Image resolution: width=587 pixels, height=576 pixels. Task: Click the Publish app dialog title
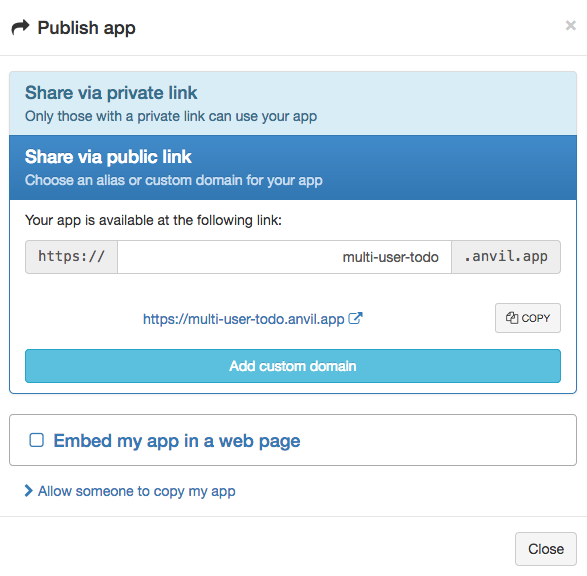point(86,28)
